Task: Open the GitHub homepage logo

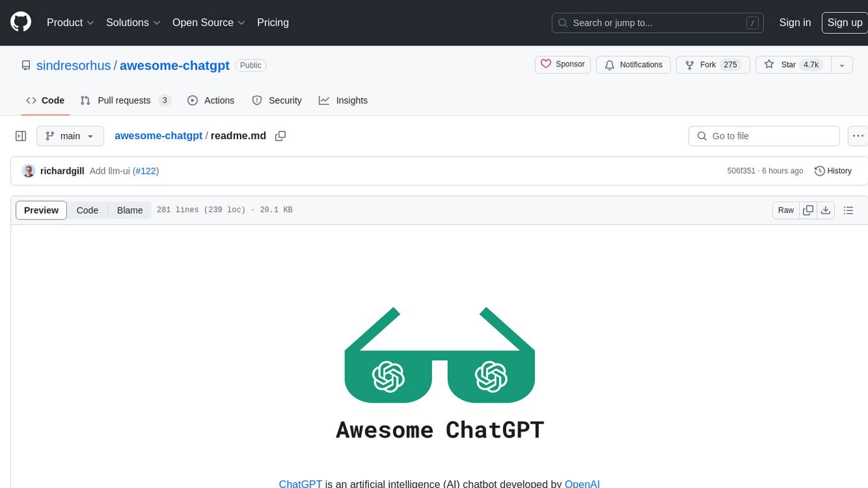Action: [21, 22]
